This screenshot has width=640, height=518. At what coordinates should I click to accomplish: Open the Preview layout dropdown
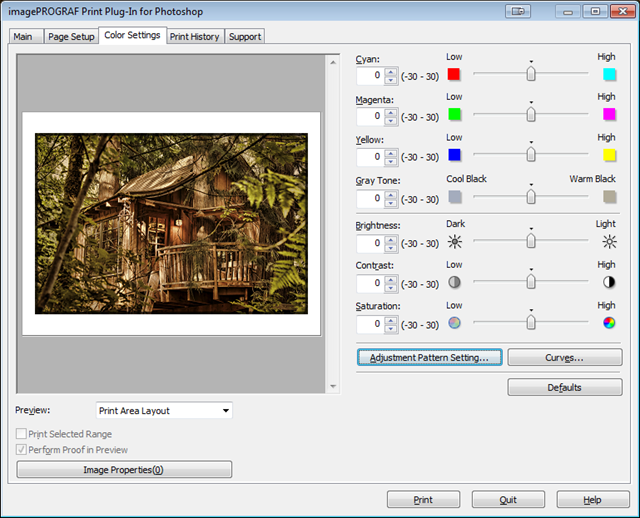coord(164,410)
